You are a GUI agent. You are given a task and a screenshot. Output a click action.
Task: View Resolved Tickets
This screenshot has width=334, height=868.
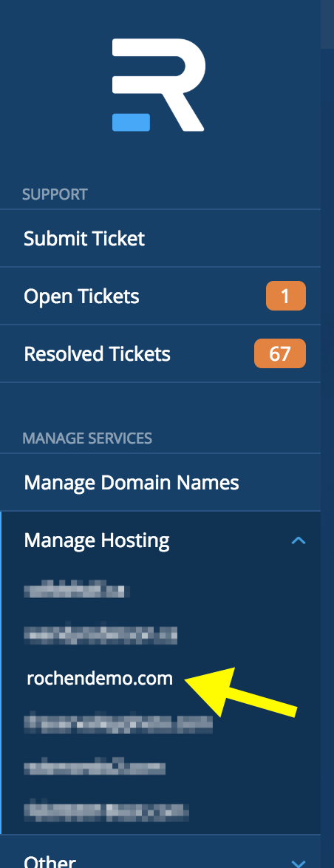tap(160, 353)
